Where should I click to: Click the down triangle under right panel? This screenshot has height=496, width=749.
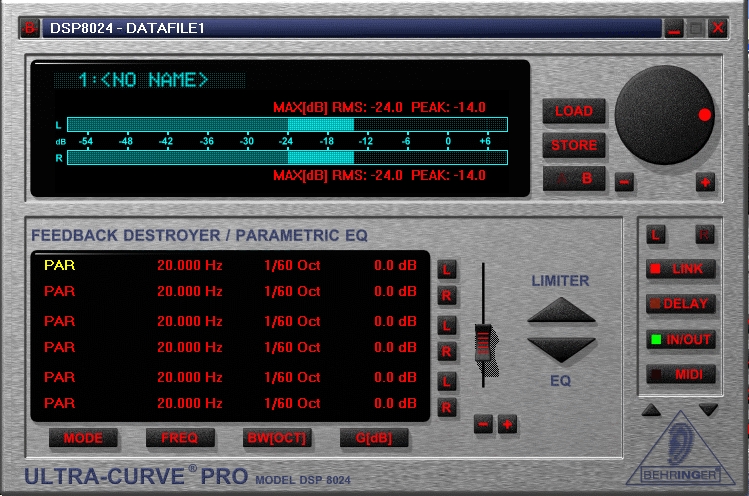coord(708,410)
